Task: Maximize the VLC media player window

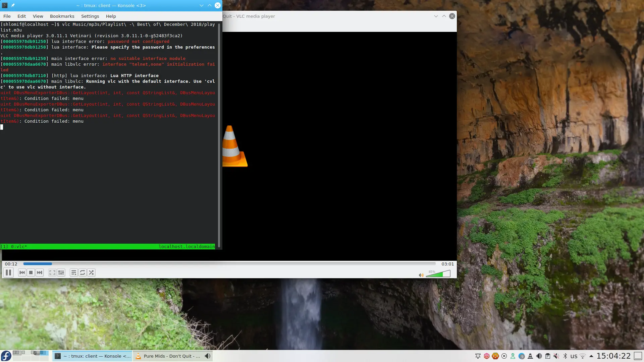Action: (444, 16)
